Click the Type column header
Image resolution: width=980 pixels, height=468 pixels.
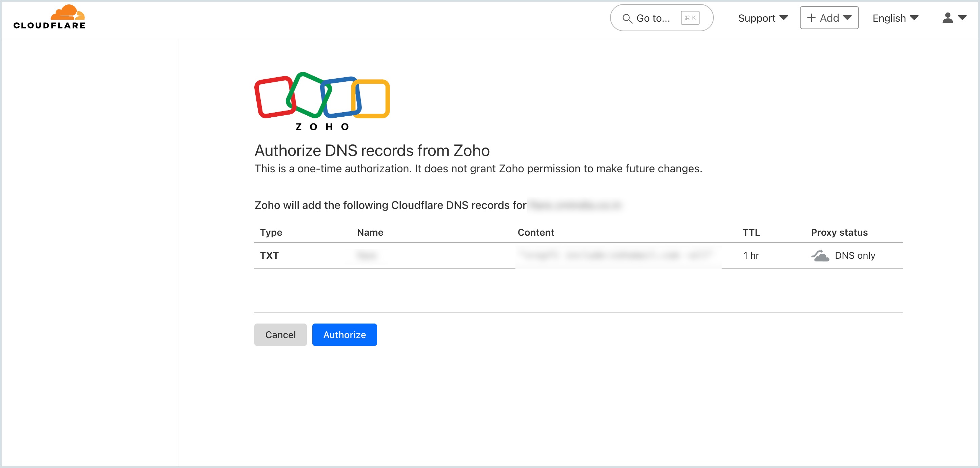(x=271, y=233)
